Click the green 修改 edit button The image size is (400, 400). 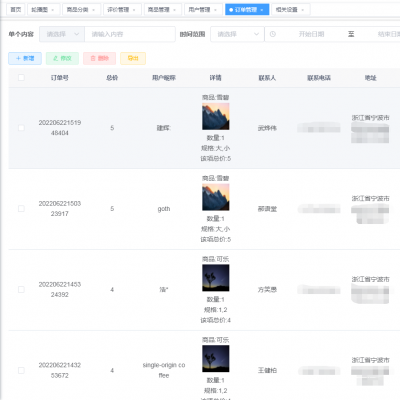[x=62, y=58]
